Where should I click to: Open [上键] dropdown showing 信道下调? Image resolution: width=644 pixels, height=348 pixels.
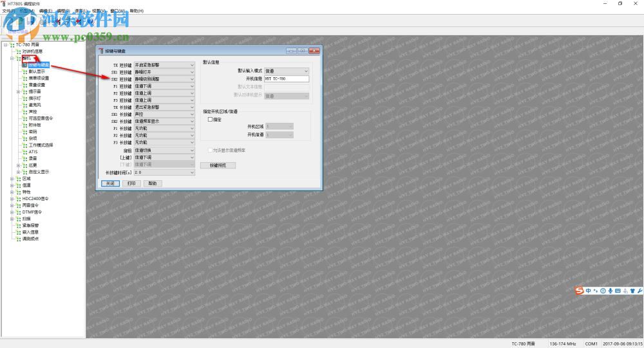point(164,157)
